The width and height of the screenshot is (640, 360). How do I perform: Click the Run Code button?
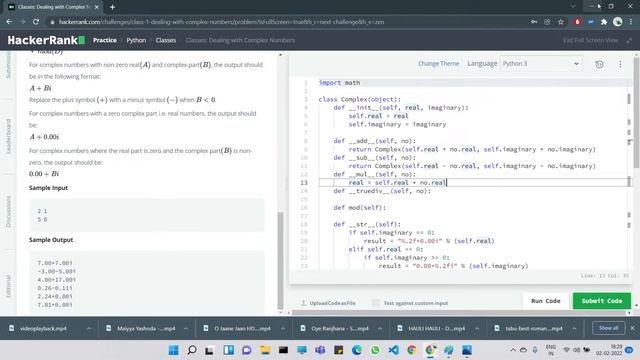(545, 301)
